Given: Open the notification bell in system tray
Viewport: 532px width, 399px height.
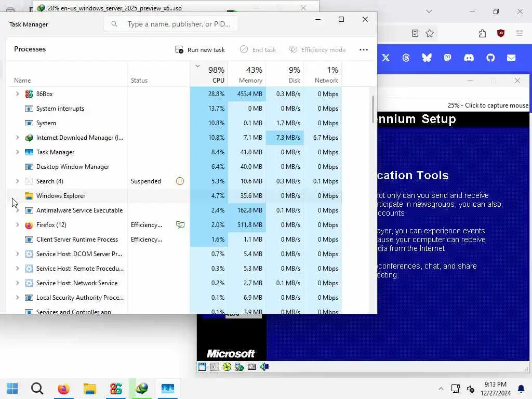Looking at the screenshot, I should pyautogui.click(x=521, y=389).
